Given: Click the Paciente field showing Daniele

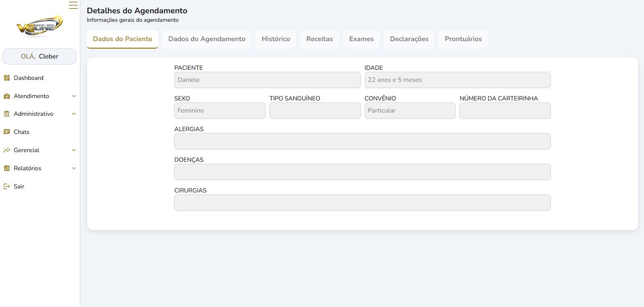Looking at the screenshot, I should (267, 80).
